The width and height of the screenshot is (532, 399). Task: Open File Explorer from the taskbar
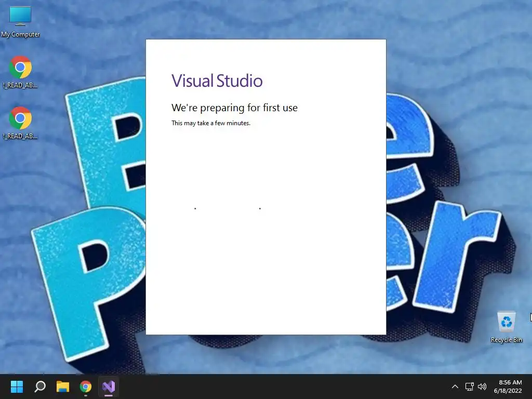63,387
